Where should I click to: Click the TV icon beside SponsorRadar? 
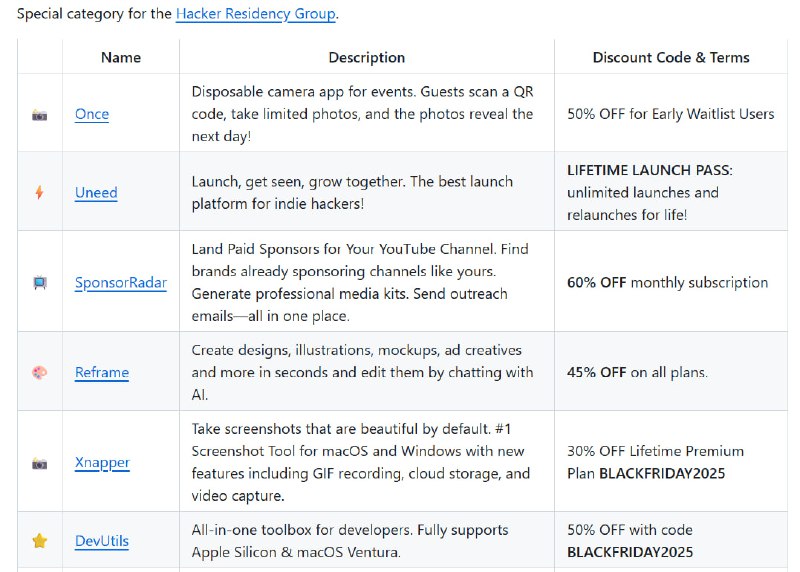(x=40, y=283)
